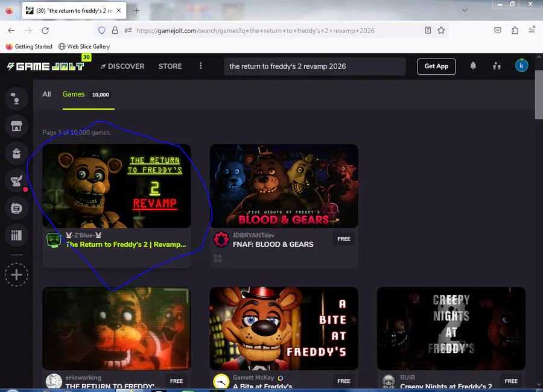The image size is (543, 392).
Task: Click the Get App button
Action: [436, 66]
